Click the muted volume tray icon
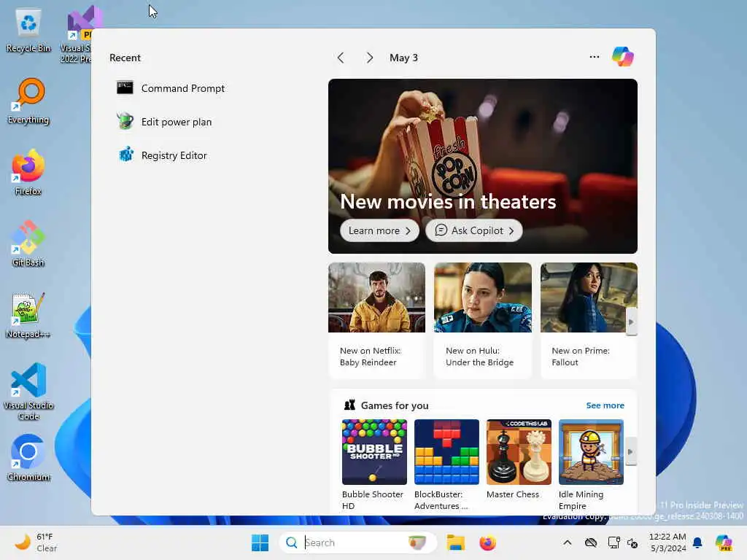The width and height of the screenshot is (747, 560). point(632,542)
